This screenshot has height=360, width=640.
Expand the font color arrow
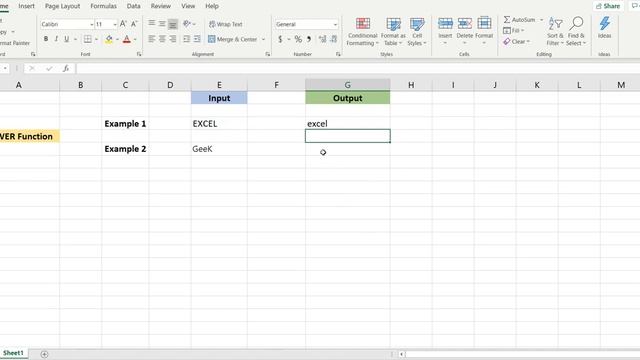click(x=135, y=40)
